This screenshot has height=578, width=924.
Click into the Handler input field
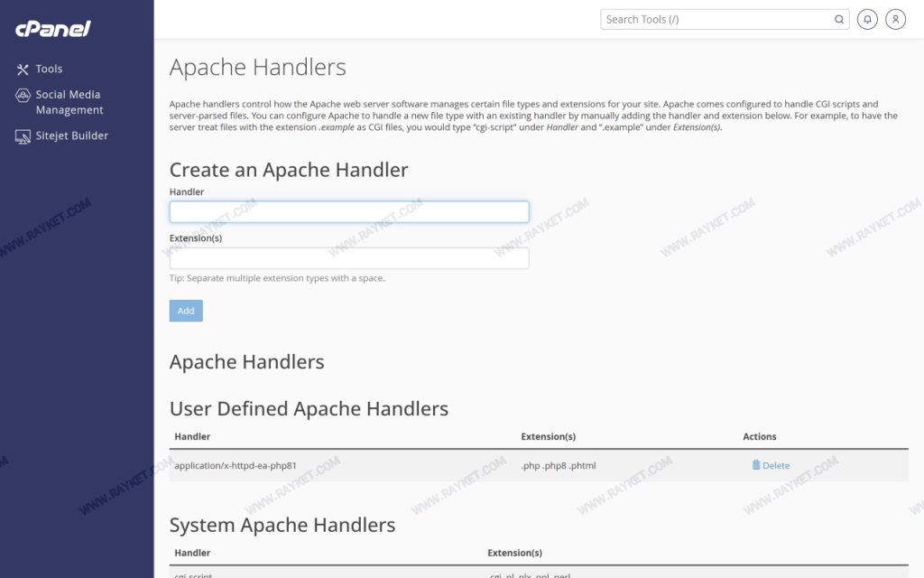(349, 211)
